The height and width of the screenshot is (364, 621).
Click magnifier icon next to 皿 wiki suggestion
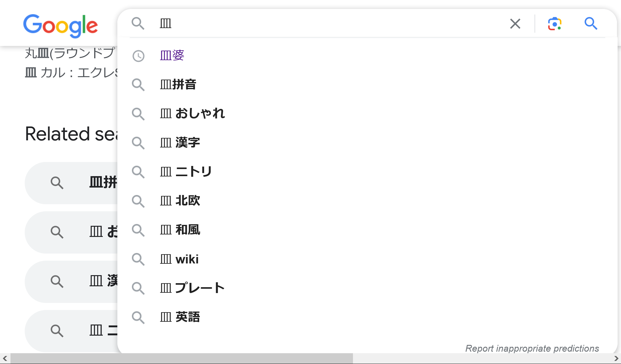point(138,259)
